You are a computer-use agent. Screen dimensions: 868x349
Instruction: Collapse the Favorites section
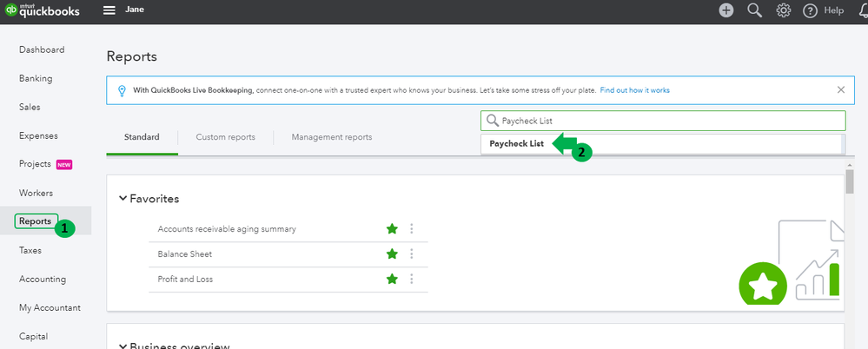(123, 199)
